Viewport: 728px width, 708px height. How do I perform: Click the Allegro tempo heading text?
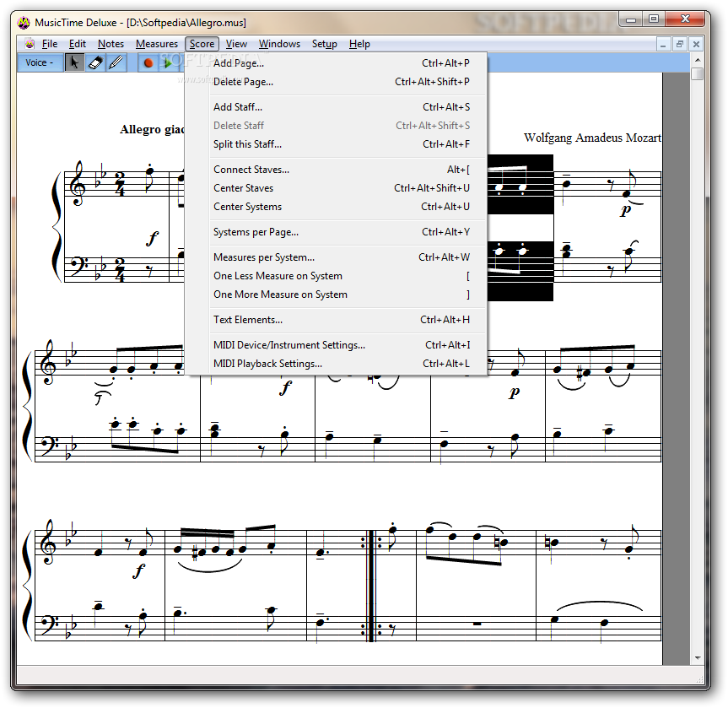pyautogui.click(x=153, y=129)
